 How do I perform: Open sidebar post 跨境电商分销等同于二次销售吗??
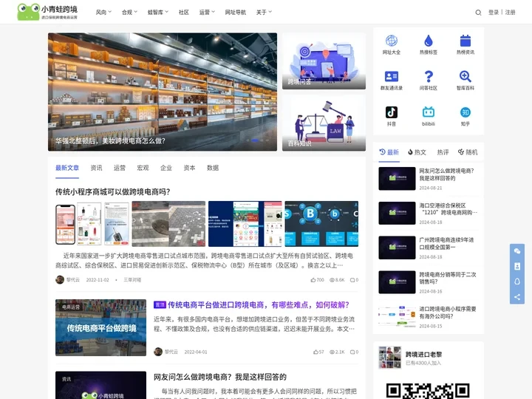pos(448,278)
